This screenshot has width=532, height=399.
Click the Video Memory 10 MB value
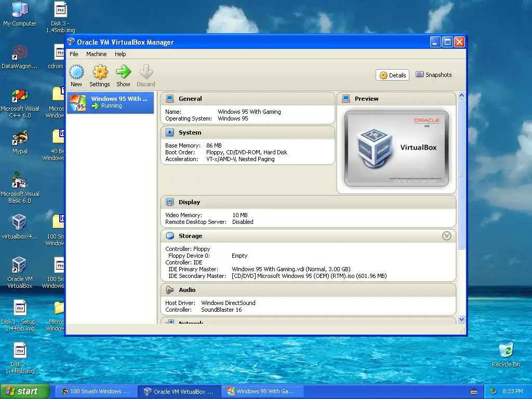tap(240, 215)
